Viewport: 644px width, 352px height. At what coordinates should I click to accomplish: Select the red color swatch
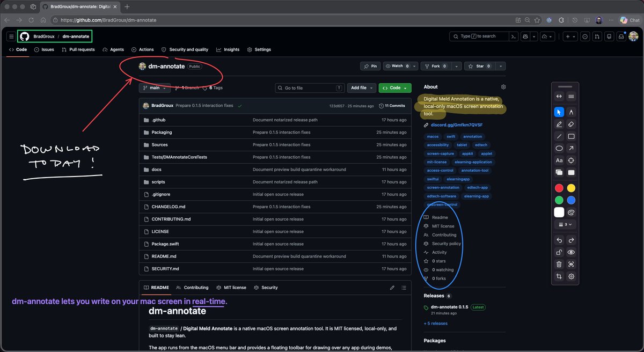tap(559, 188)
